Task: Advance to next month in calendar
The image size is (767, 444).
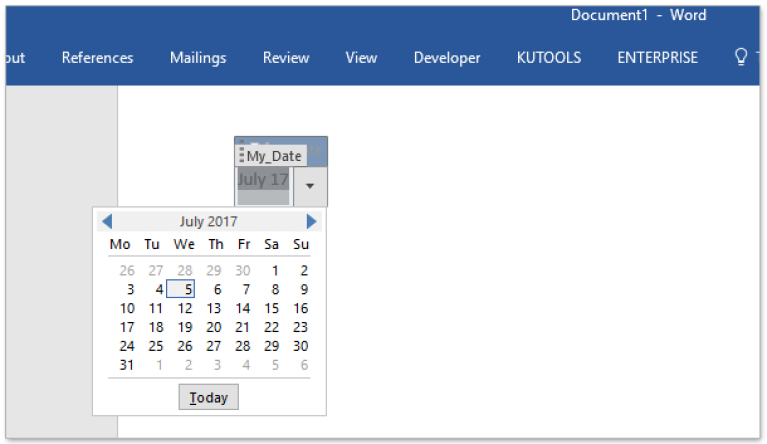Action: 311,222
